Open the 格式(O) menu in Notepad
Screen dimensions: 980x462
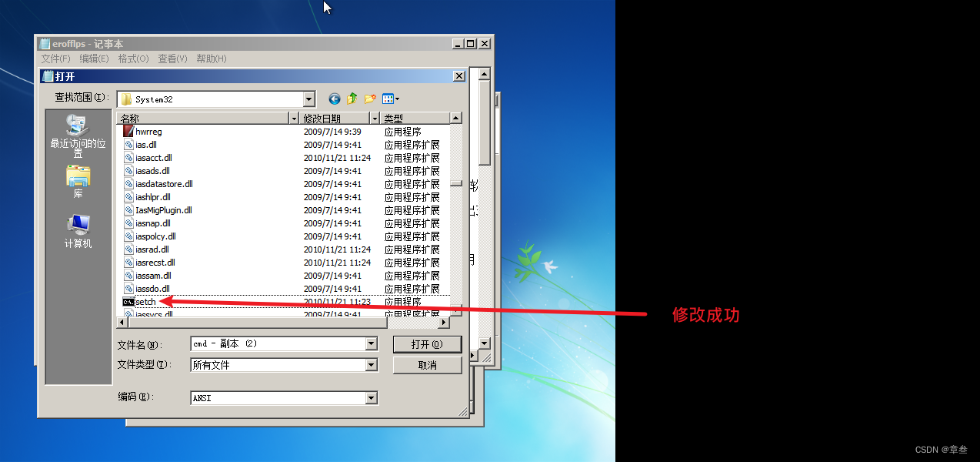coord(133,59)
